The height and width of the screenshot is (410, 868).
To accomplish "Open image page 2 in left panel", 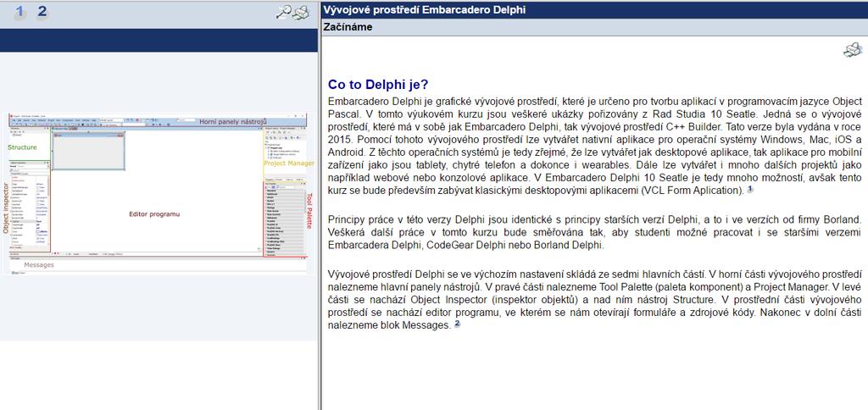I will [x=42, y=11].
